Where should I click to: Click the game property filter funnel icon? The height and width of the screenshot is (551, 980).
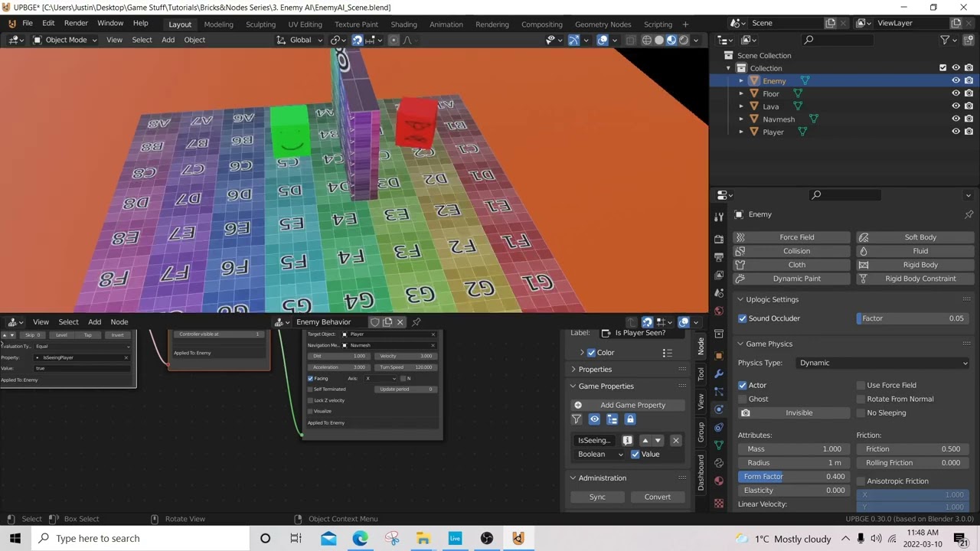tap(577, 419)
